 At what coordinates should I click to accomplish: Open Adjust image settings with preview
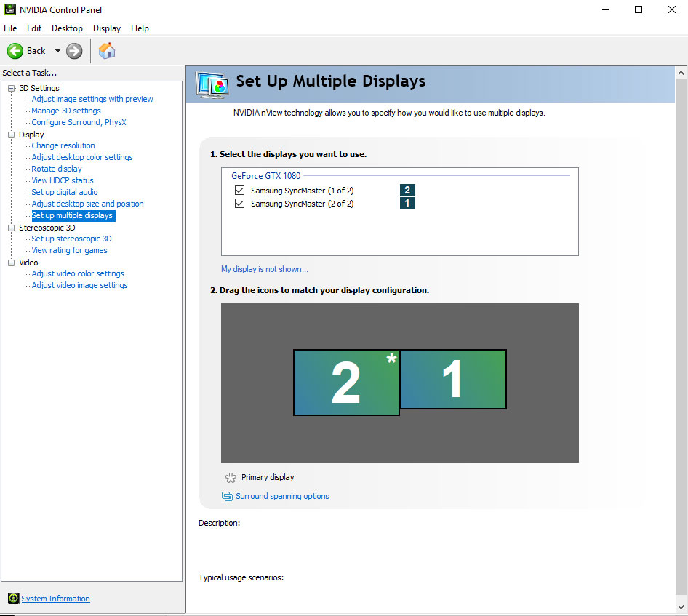click(x=92, y=99)
